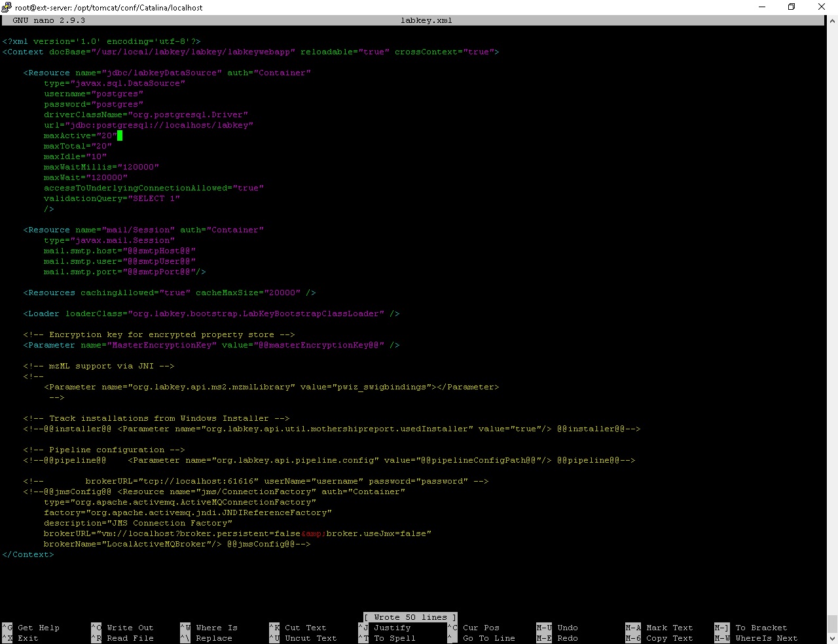Click the '^G Get Help' shortcut

[31, 628]
